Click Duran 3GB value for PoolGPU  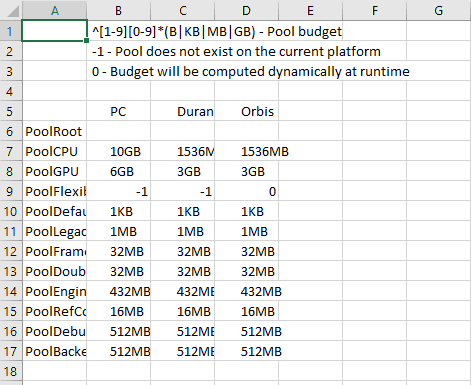point(183,171)
